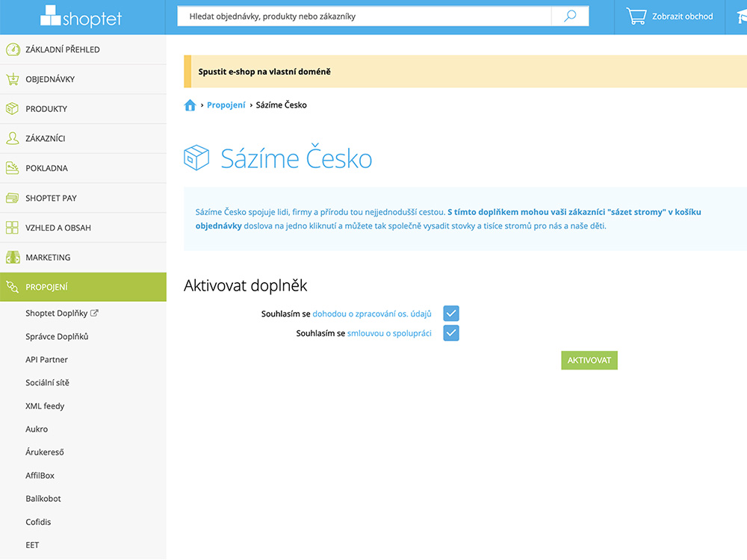This screenshot has height=560, width=747.
Task: Open the Pokladna menu
Action: pos(84,168)
